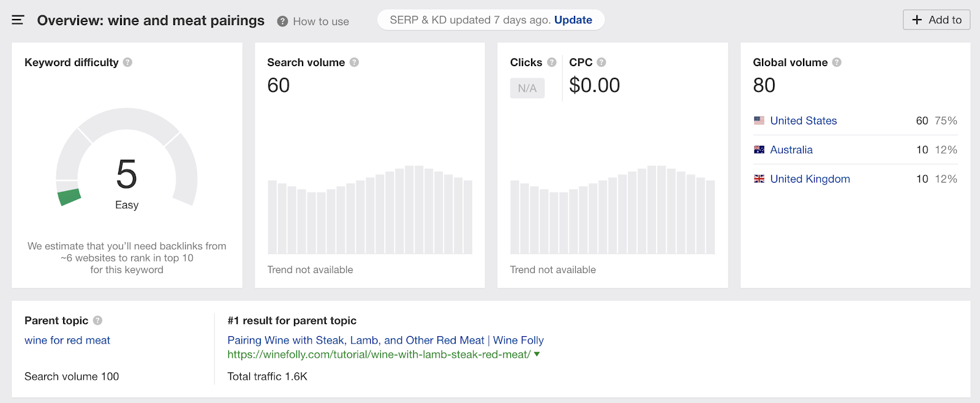
Task: Click Global volume help icon
Action: (x=837, y=62)
